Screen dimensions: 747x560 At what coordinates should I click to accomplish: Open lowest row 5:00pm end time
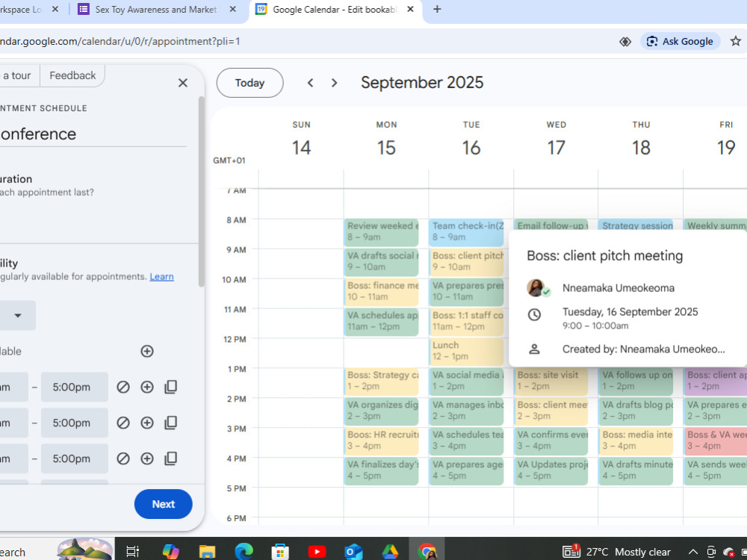pos(74,458)
